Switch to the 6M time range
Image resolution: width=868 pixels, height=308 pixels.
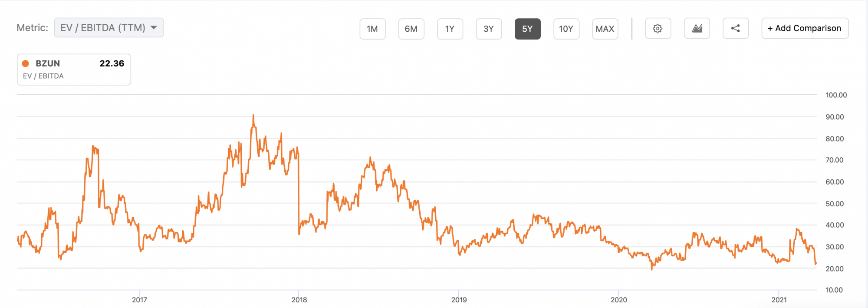pyautogui.click(x=411, y=29)
